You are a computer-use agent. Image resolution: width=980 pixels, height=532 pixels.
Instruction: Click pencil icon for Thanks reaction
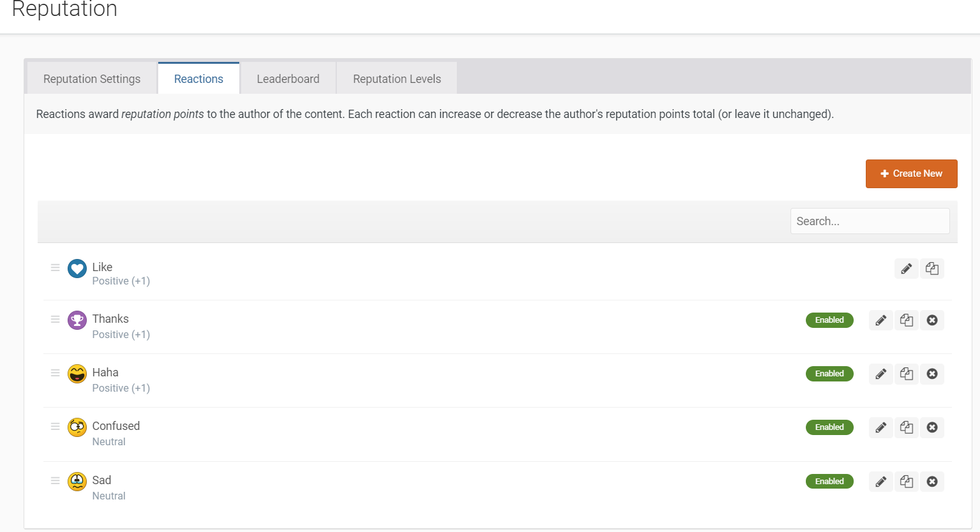(880, 320)
